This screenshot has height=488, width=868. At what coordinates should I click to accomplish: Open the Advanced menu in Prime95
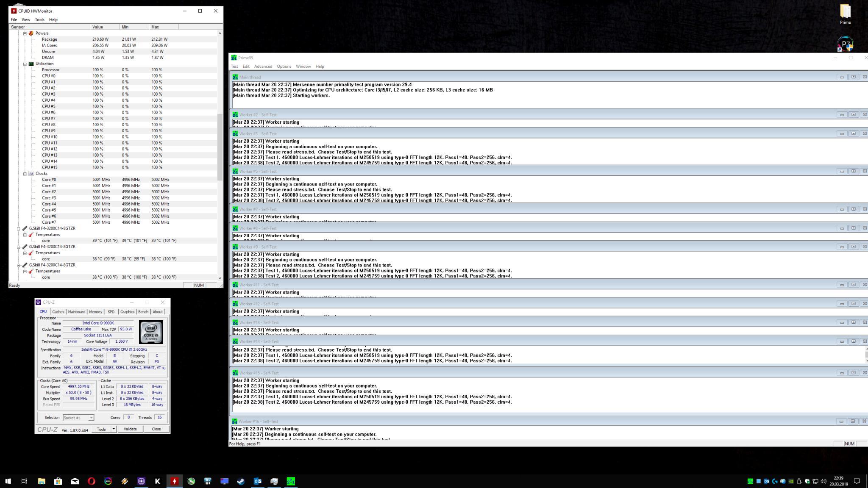[x=263, y=67]
